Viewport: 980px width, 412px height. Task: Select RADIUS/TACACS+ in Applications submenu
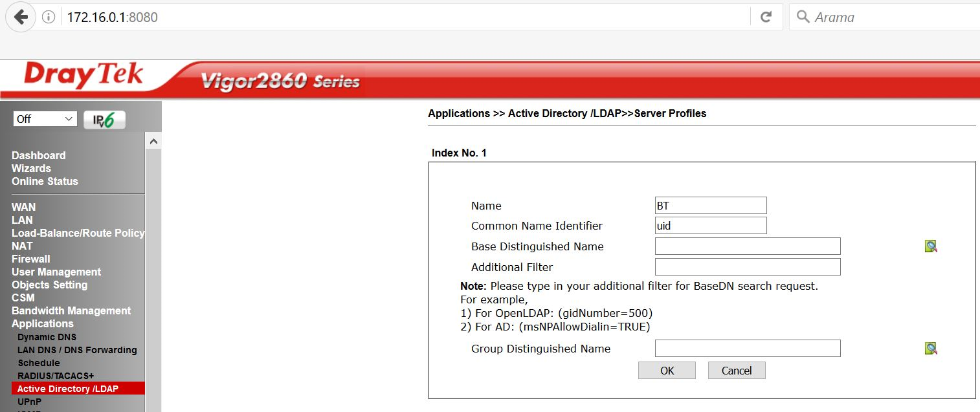tap(56, 376)
